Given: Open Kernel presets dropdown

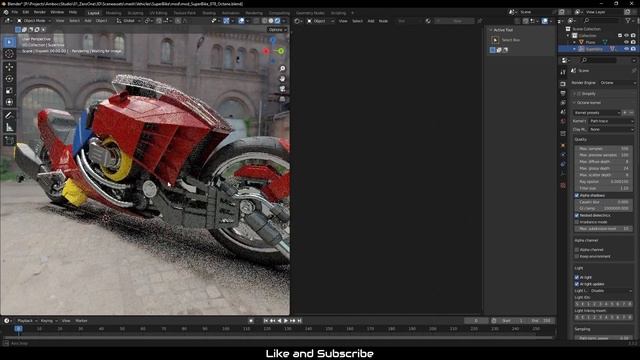Looking at the screenshot, I should pyautogui.click(x=597, y=113).
